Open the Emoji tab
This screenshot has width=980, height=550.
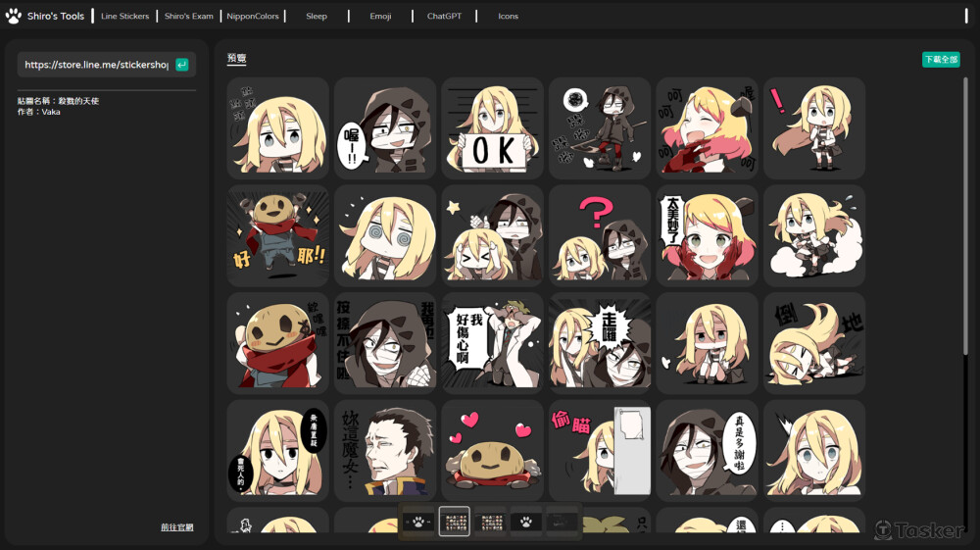pyautogui.click(x=380, y=17)
